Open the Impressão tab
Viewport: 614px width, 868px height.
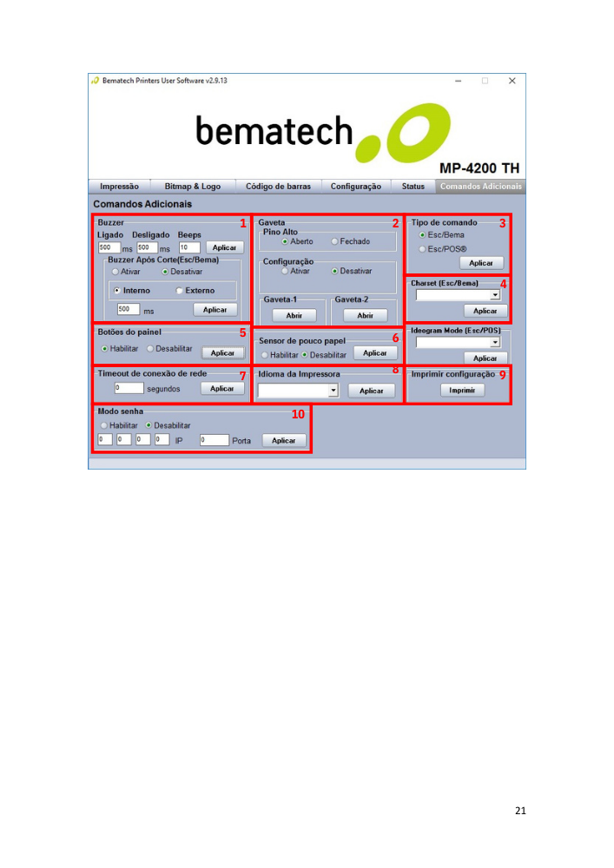coord(119,187)
